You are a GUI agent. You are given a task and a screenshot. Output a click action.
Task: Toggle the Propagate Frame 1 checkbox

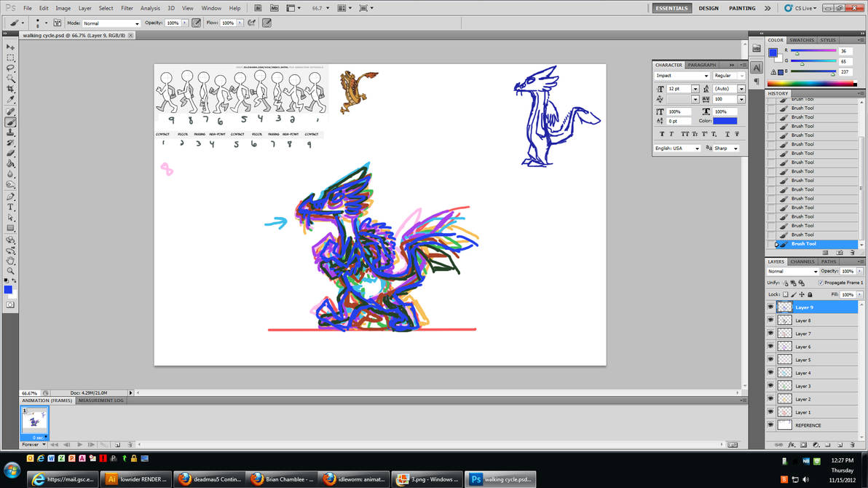[821, 283]
